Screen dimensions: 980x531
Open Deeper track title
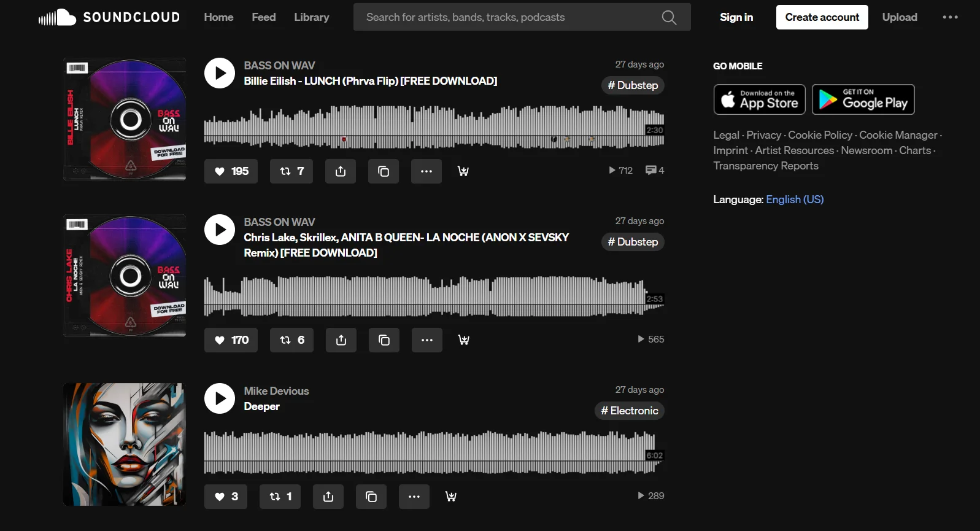pyautogui.click(x=261, y=406)
